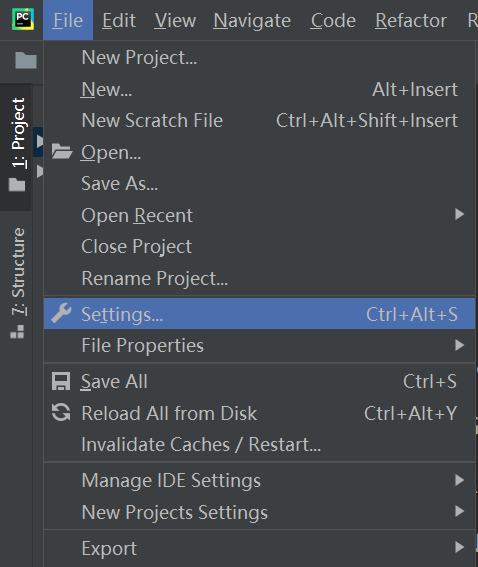The height and width of the screenshot is (567, 478).
Task: Expand the File Properties submenu arrow
Action: click(459, 345)
